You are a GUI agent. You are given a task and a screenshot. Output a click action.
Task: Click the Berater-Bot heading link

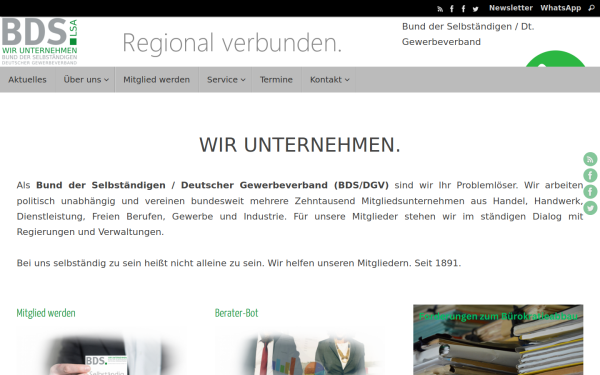click(236, 313)
